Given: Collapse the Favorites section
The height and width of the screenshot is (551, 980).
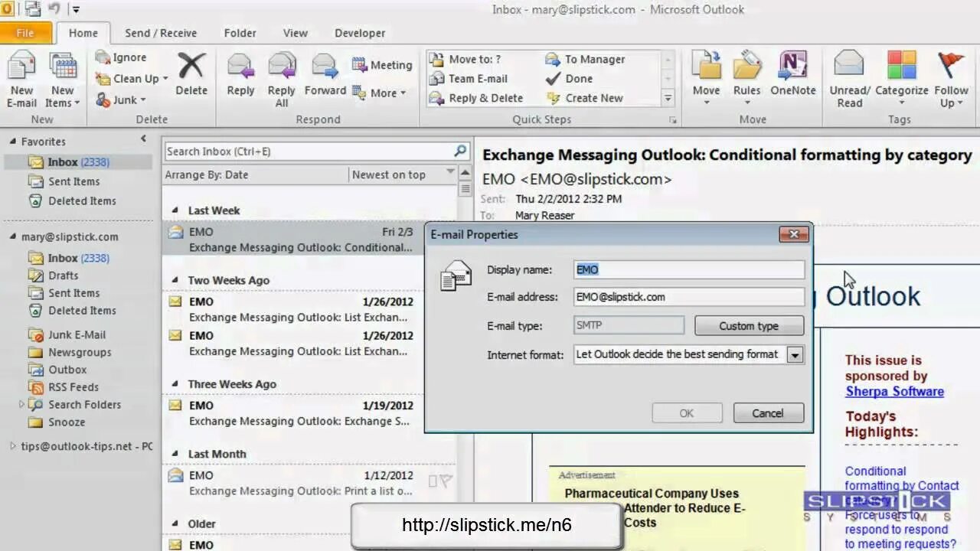Looking at the screenshot, I should click(x=12, y=142).
